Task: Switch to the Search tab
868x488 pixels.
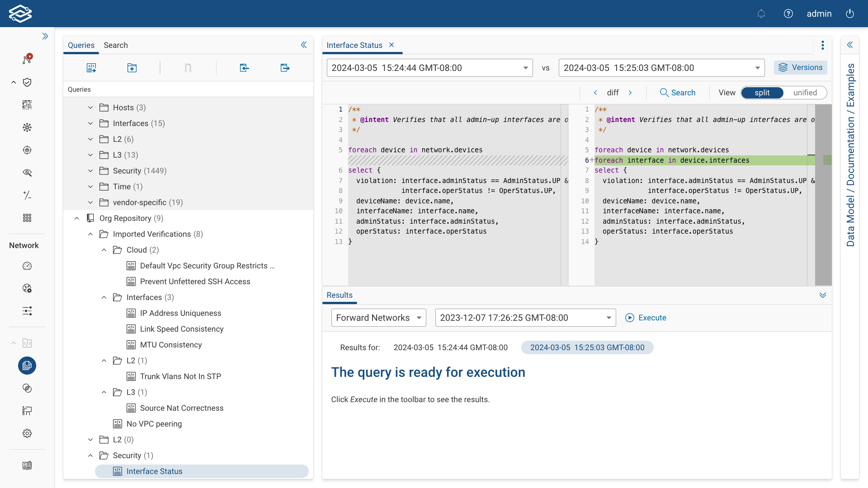Action: (x=116, y=45)
